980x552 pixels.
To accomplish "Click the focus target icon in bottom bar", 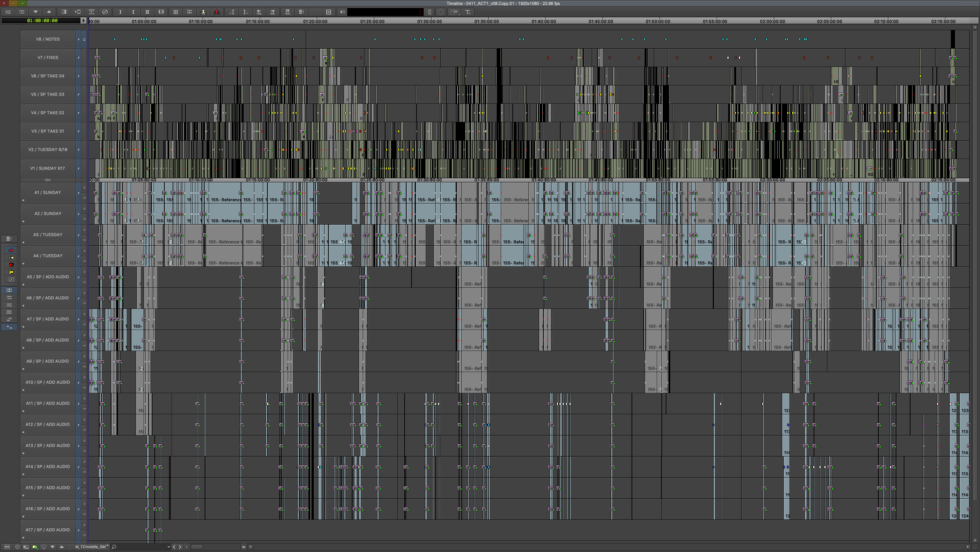I will [17, 547].
